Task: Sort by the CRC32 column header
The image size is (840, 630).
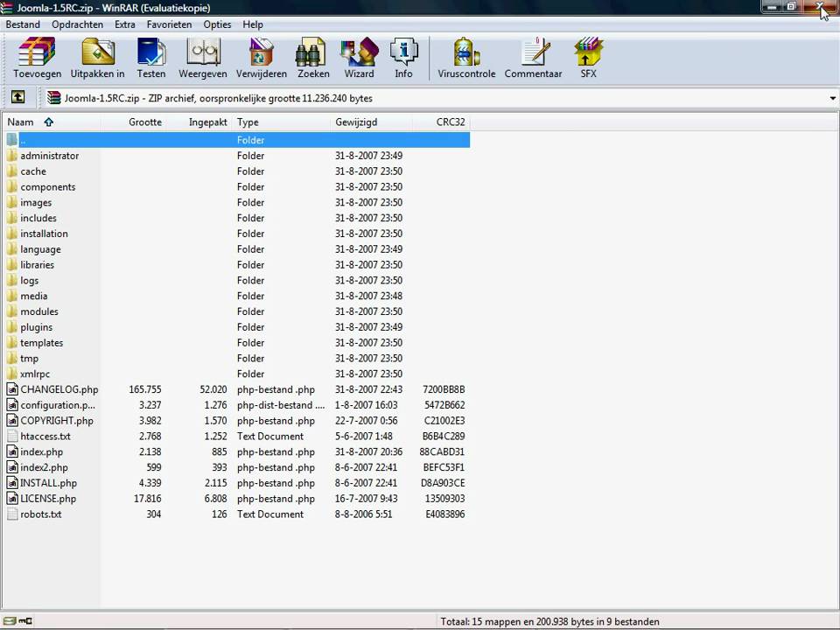Action: [x=441, y=122]
